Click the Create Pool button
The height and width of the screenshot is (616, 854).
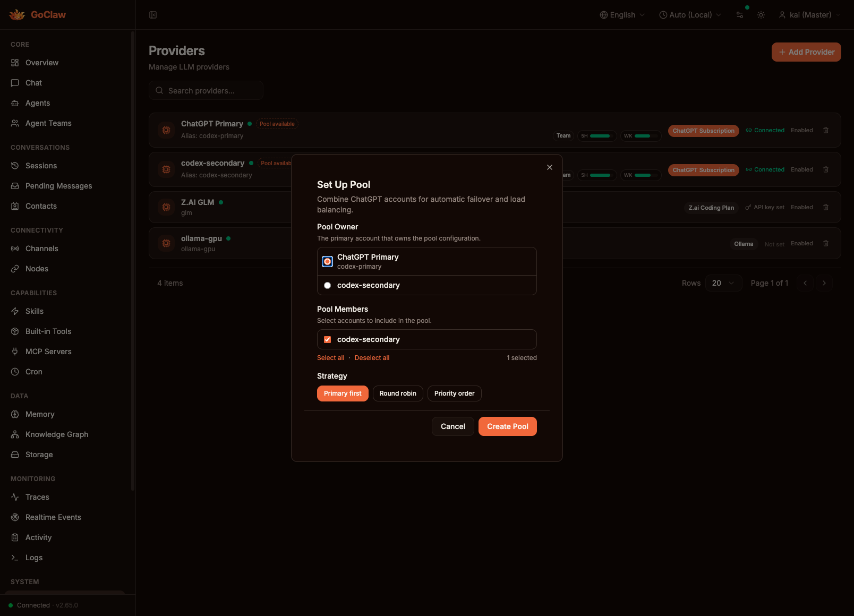pos(508,426)
